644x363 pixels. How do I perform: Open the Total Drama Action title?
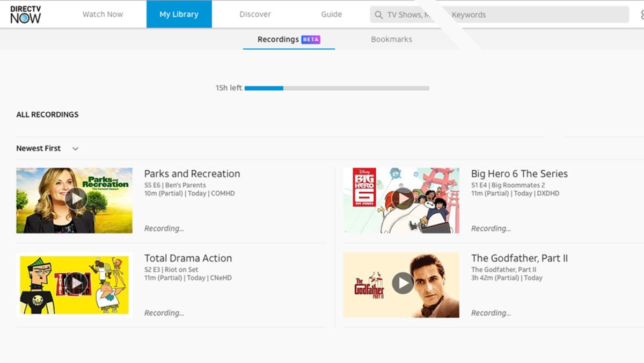[188, 258]
